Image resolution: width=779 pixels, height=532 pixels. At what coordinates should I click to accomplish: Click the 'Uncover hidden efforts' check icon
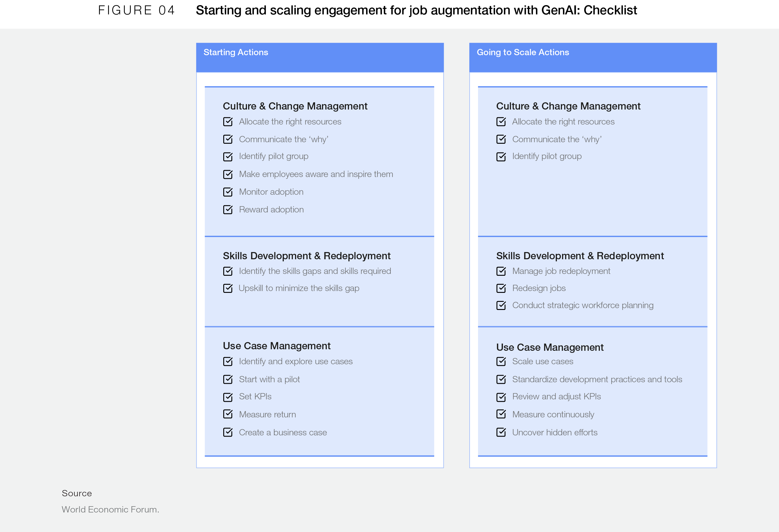(501, 432)
